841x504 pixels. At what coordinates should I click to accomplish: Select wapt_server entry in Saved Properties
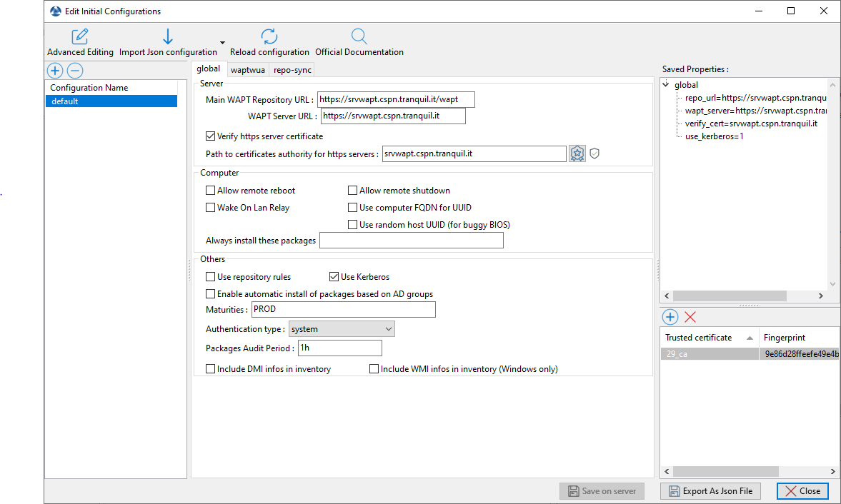(755, 111)
